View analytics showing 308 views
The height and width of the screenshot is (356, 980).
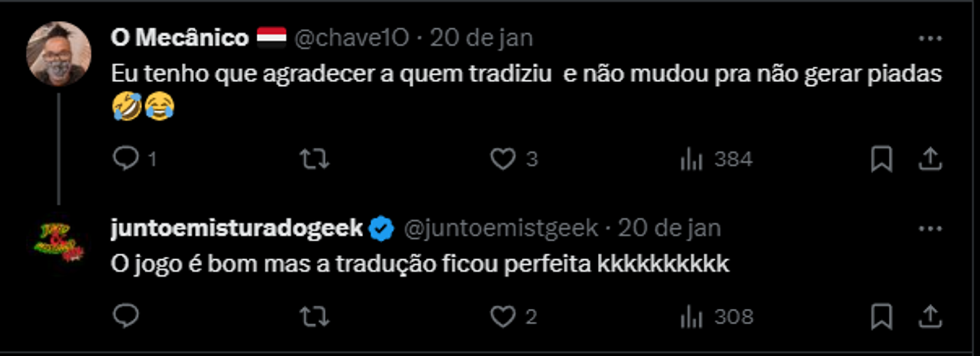pyautogui.click(x=692, y=317)
